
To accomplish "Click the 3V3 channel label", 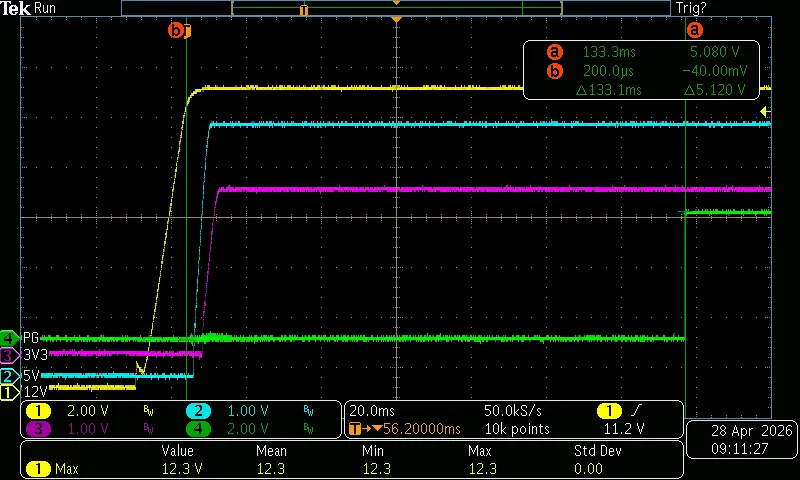I will [x=35, y=355].
